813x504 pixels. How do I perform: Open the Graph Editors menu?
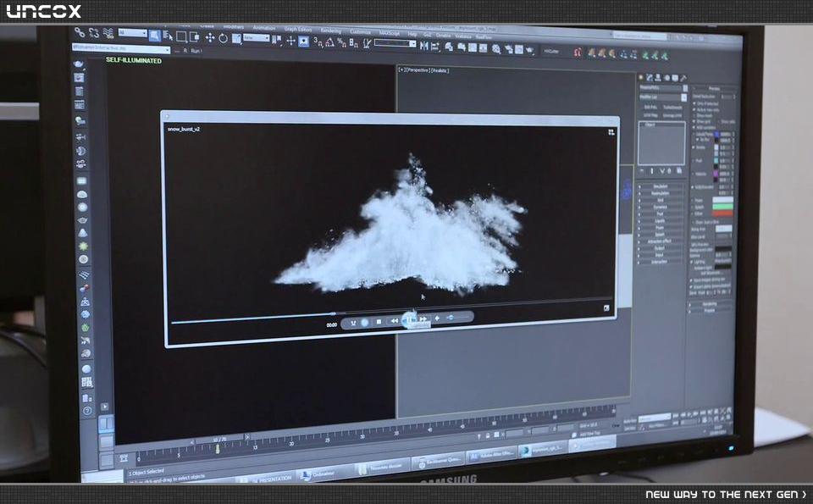[297, 30]
